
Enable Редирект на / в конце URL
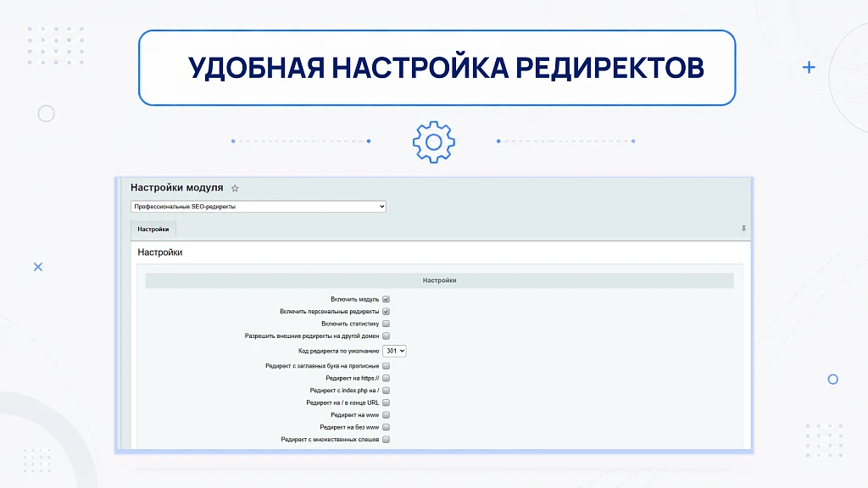[386, 402]
